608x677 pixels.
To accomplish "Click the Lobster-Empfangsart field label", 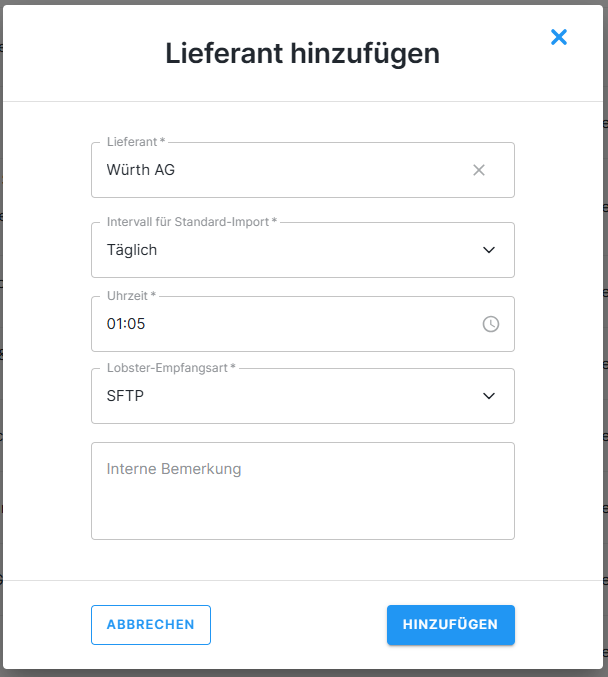I will 170,368.
